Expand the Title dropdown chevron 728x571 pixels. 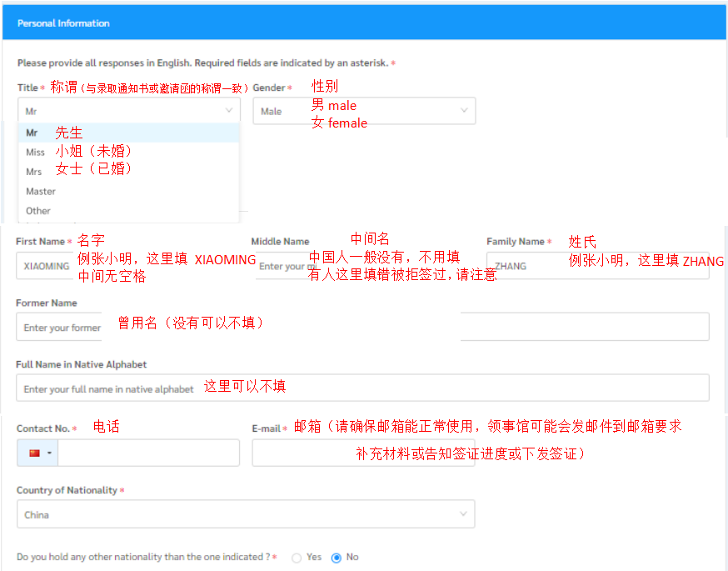pos(229,110)
